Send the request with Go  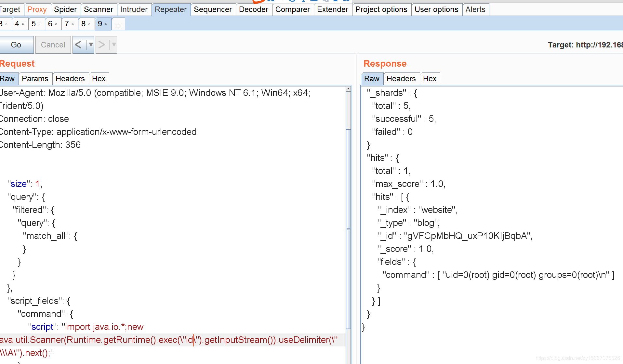click(x=16, y=45)
